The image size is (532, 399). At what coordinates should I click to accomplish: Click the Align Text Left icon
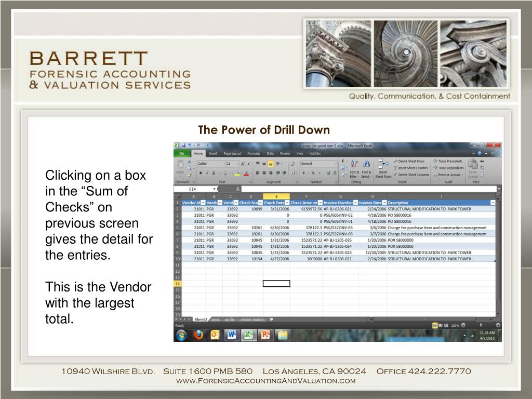point(258,173)
